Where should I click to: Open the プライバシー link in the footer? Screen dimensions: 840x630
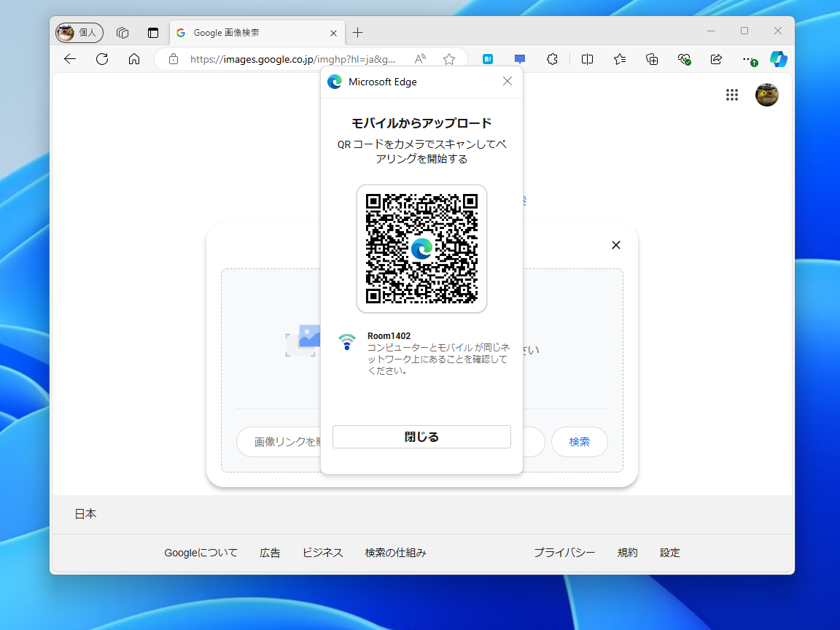[x=565, y=553]
